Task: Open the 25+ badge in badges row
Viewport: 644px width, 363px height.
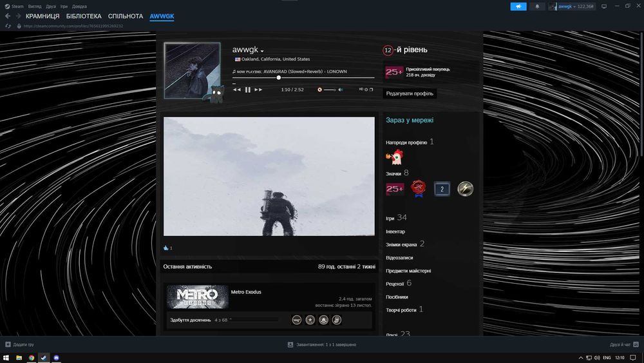Action: click(x=394, y=189)
